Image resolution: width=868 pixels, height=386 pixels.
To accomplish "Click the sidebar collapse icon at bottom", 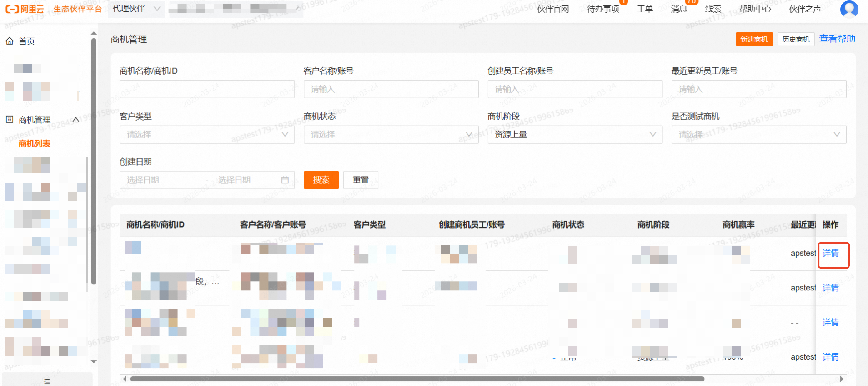I will tap(47, 381).
